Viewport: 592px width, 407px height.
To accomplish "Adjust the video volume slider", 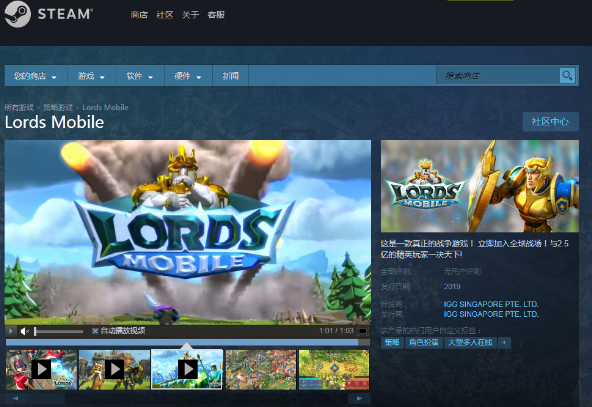I will click(x=59, y=331).
